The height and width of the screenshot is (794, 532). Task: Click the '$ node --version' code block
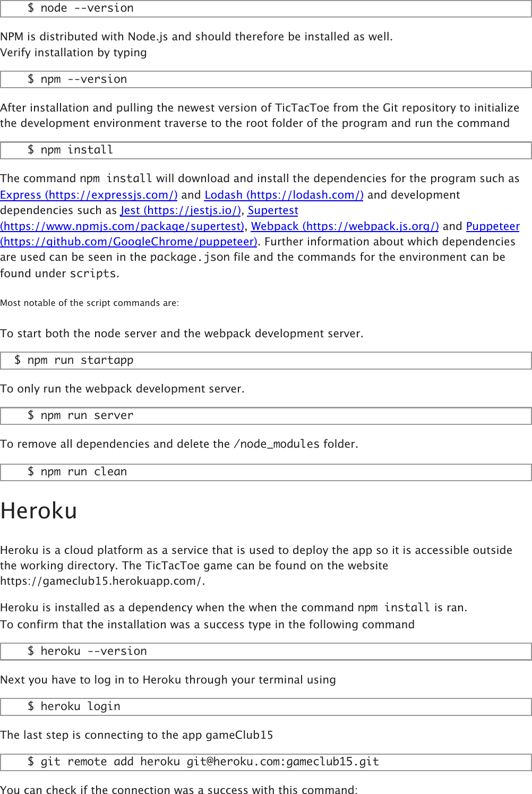pyautogui.click(x=266, y=8)
